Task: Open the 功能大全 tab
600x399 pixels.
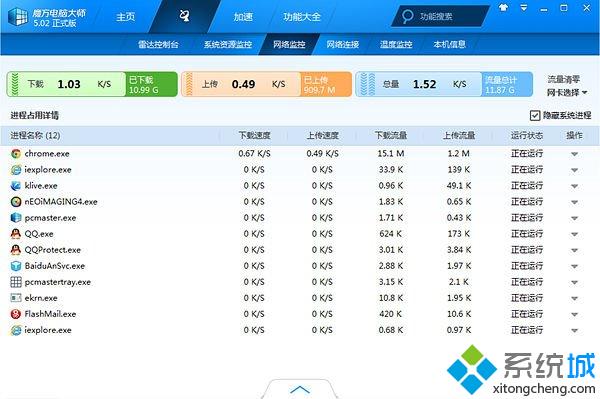Action: (302, 17)
